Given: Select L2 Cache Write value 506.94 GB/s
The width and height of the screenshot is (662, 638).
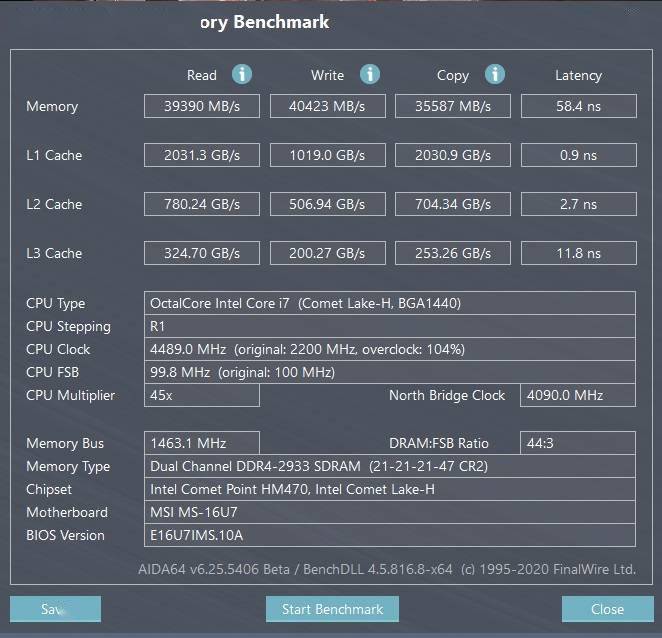Looking at the screenshot, I should [328, 204].
